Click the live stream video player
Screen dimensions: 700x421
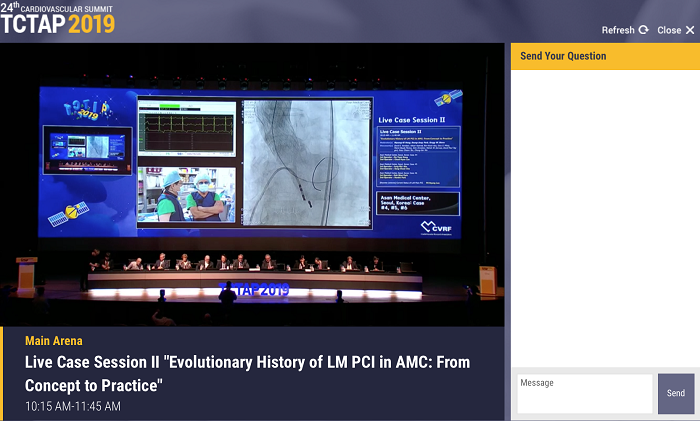pos(252,184)
